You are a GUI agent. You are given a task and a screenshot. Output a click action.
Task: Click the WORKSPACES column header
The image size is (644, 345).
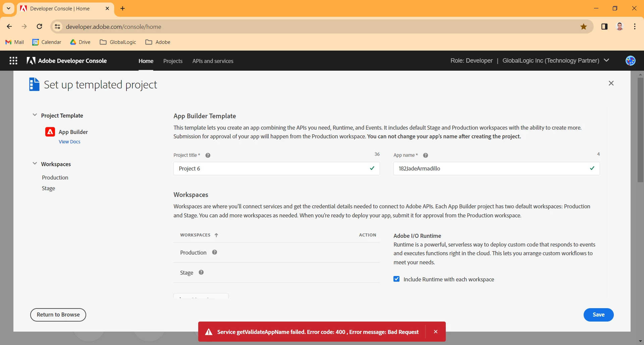[x=195, y=235]
